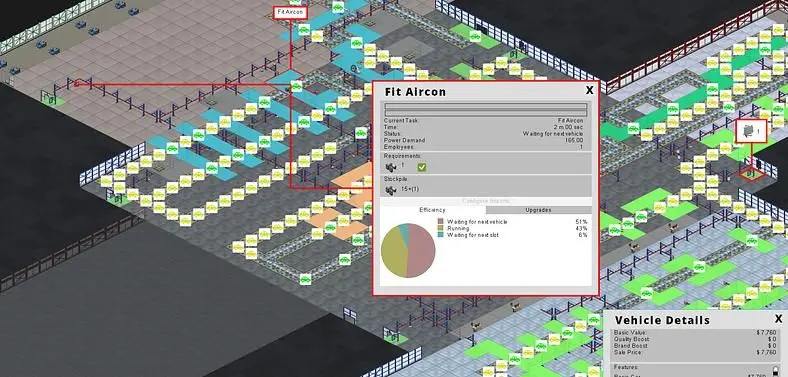Viewport: 788px width, 377px height.
Task: Click the Power Demand value 165.00
Action: (574, 140)
